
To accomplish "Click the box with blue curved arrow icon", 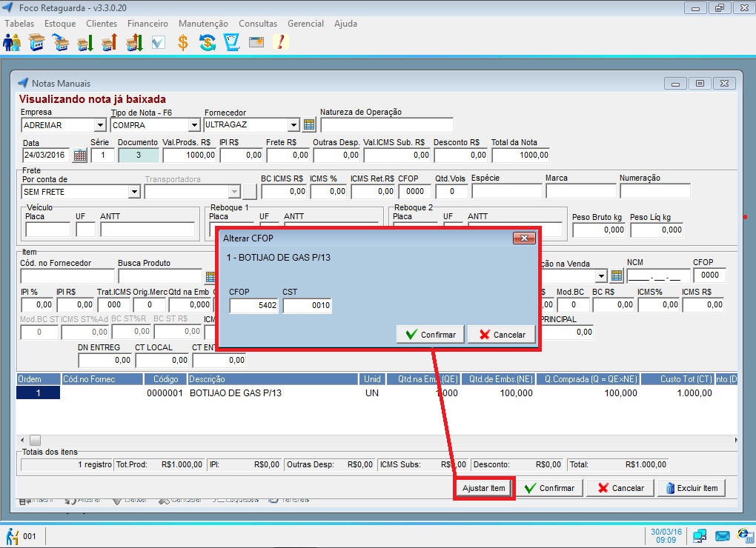I will point(61,42).
